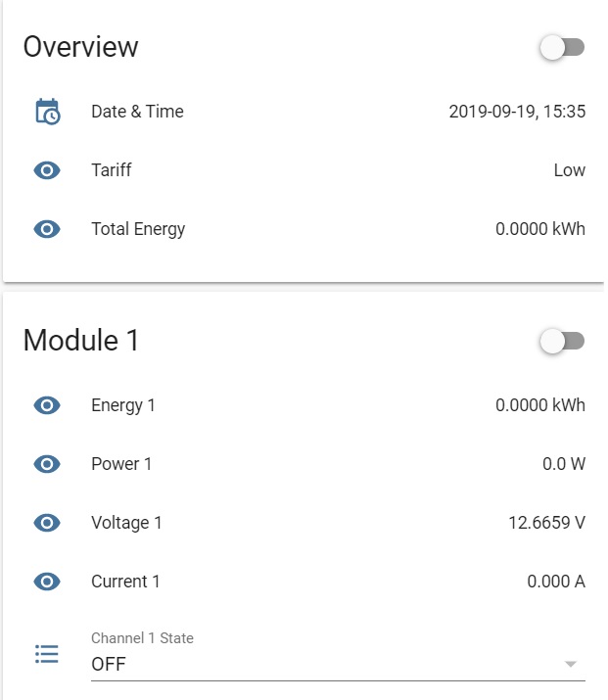The height and width of the screenshot is (700, 608).
Task: Click the eye icon next to Voltage 1
Action: [x=47, y=523]
